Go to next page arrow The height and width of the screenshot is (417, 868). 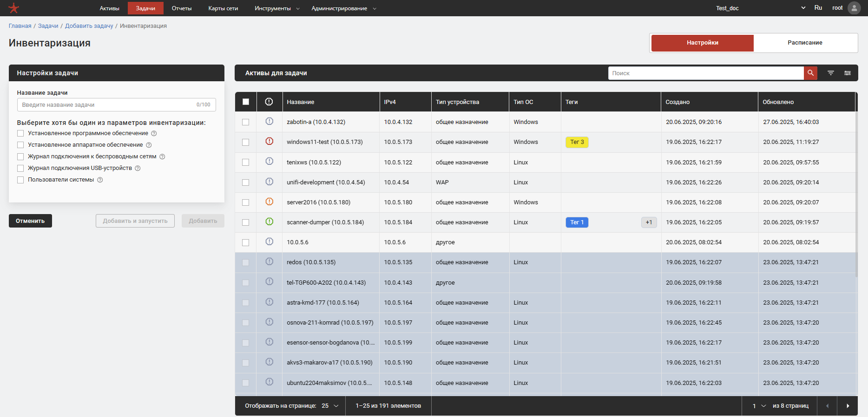[848, 406]
